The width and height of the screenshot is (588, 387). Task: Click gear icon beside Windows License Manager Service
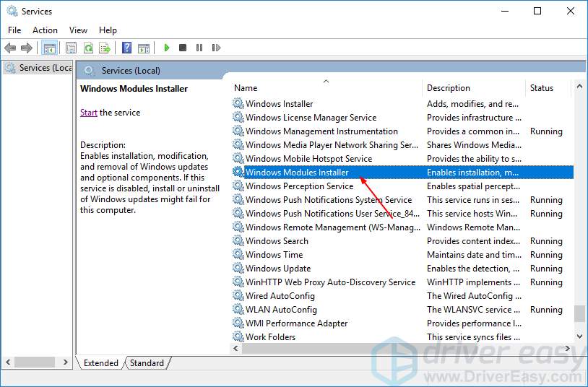[x=238, y=118]
